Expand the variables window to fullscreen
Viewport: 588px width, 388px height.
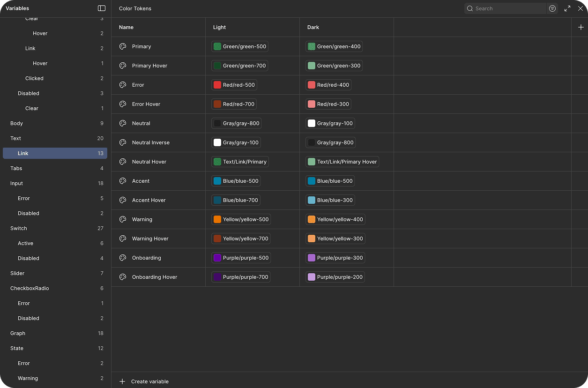(x=567, y=8)
